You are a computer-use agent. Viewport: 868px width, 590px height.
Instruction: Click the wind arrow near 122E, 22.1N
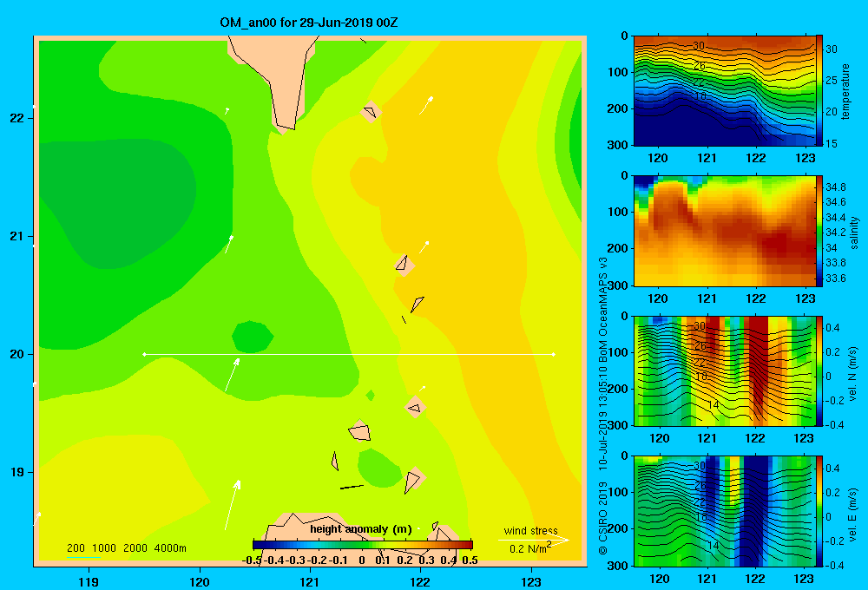[425, 105]
